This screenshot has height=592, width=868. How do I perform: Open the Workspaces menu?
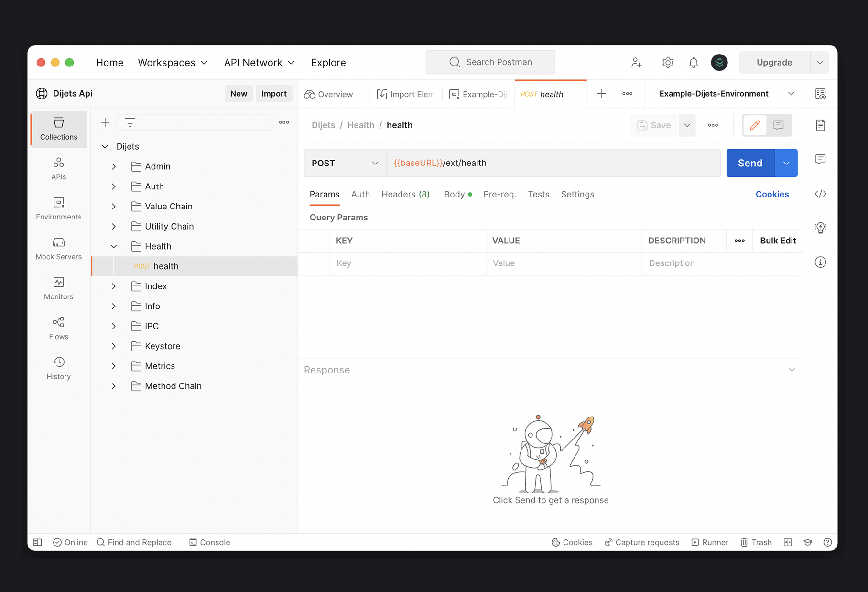tap(173, 63)
